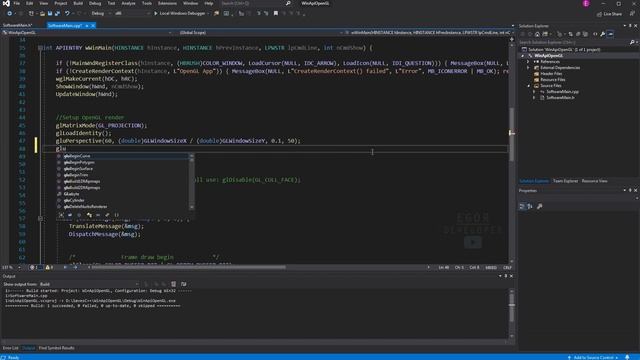Click the Open File folder icon
640x360 pixels.
tap(42, 13)
